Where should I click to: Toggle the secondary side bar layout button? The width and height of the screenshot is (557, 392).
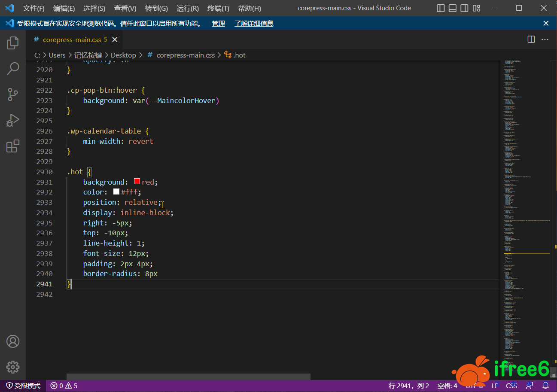(464, 8)
